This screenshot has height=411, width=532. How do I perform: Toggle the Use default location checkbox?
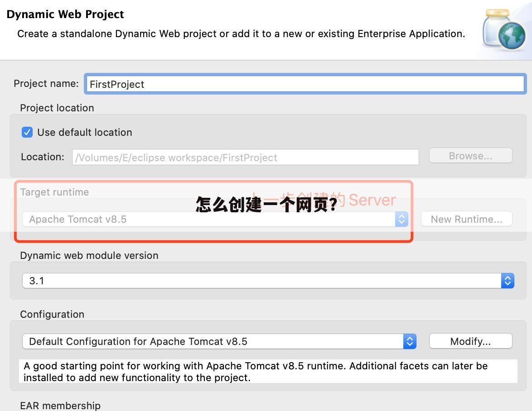pyautogui.click(x=27, y=132)
